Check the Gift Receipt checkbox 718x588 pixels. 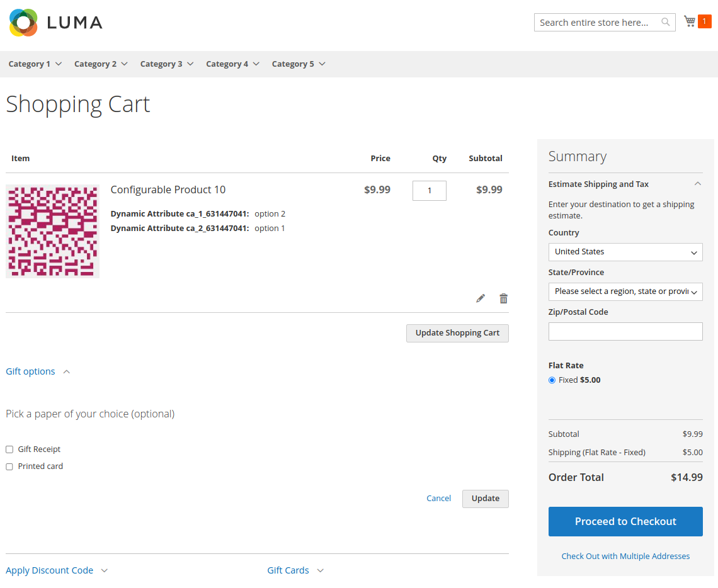tap(9, 449)
